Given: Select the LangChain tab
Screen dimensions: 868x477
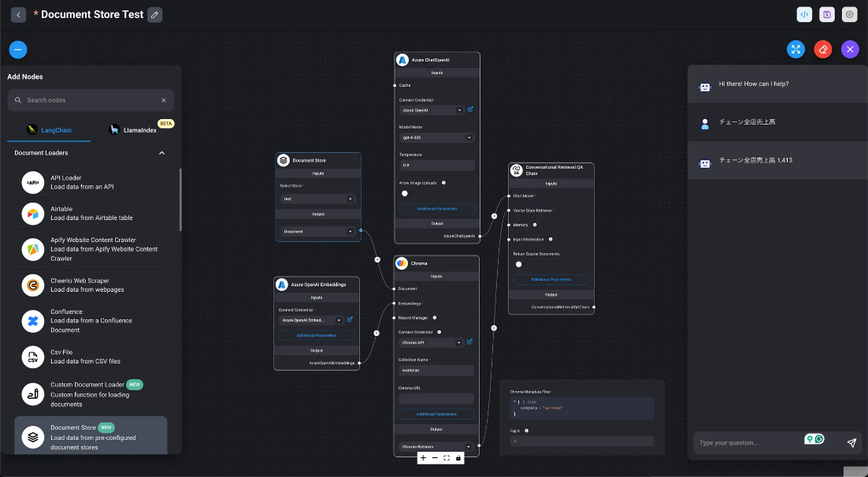Looking at the screenshot, I should pos(49,129).
